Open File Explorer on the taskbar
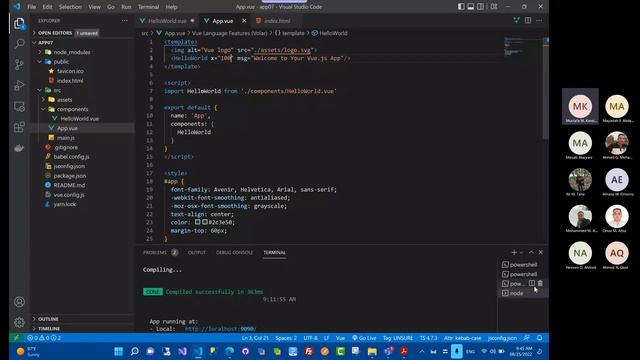Viewport: 640px width, 360px height. pos(372,351)
